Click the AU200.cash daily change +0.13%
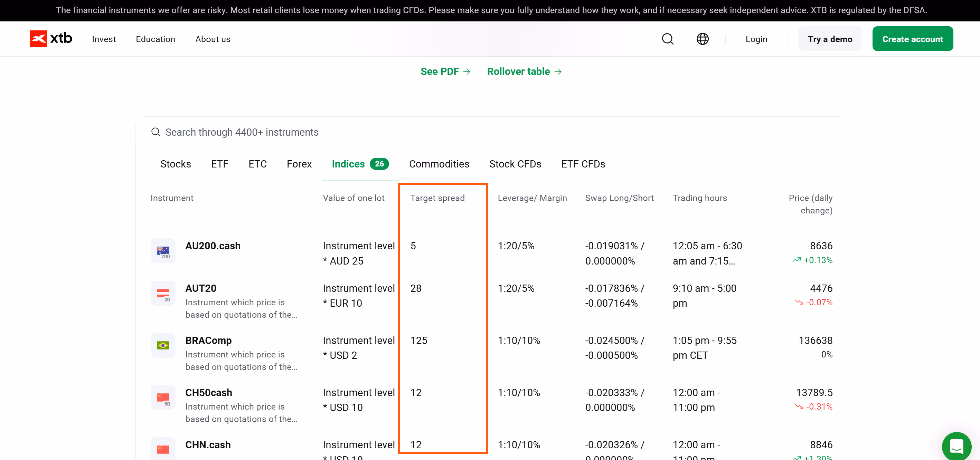Viewport: 980px width, 460px height. pos(813,260)
